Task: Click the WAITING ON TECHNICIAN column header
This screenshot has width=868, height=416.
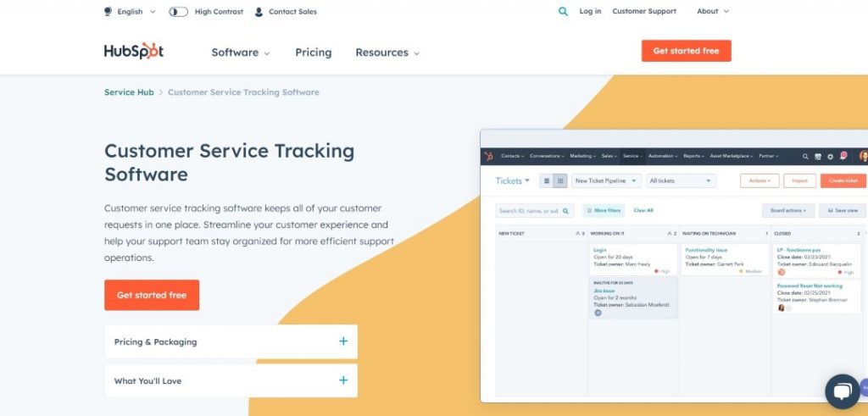Action: pyautogui.click(x=709, y=234)
